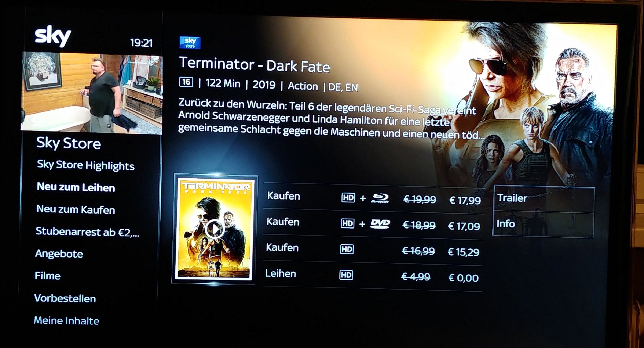Open Sky Store Highlights menu item
This screenshot has width=644, height=348.
tap(86, 165)
